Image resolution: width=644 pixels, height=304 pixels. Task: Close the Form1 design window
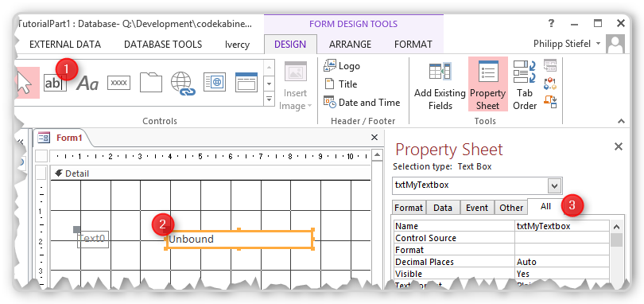tap(374, 138)
